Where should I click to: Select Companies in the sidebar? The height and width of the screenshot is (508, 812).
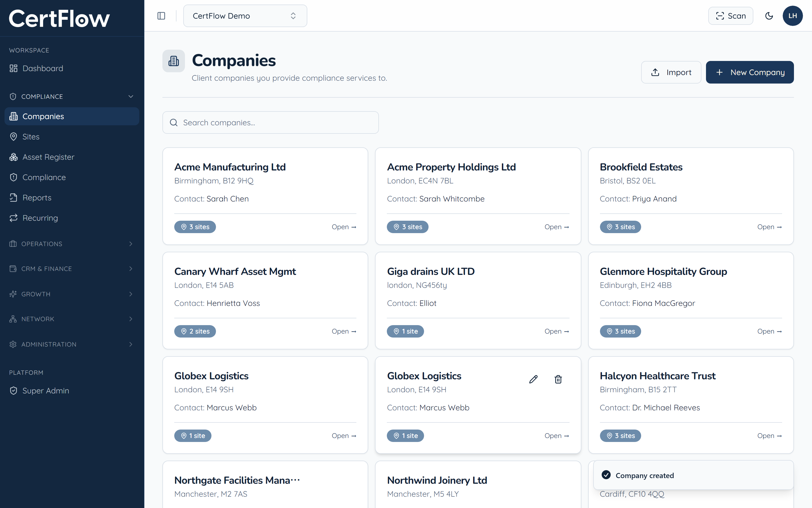pos(72,116)
